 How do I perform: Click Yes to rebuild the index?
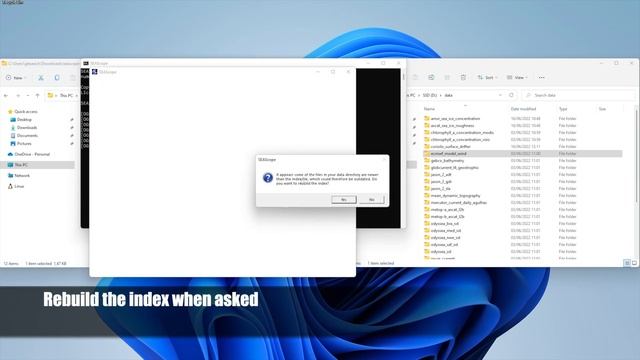tap(344, 200)
